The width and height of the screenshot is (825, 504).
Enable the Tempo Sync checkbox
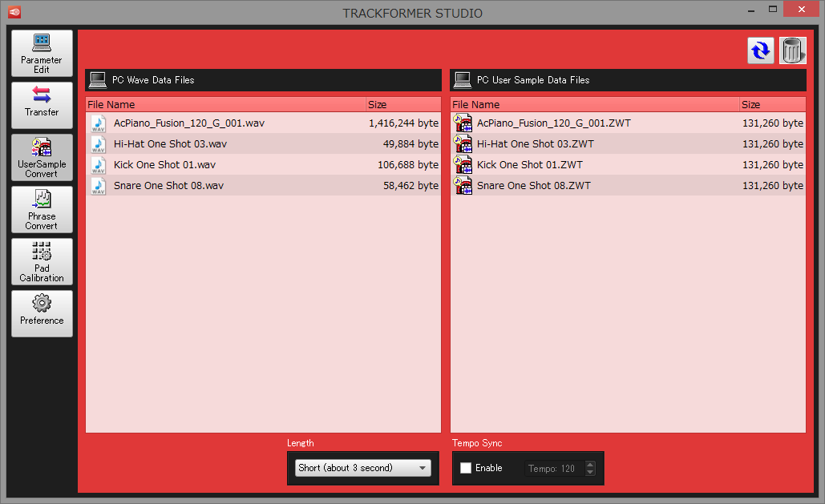(466, 468)
